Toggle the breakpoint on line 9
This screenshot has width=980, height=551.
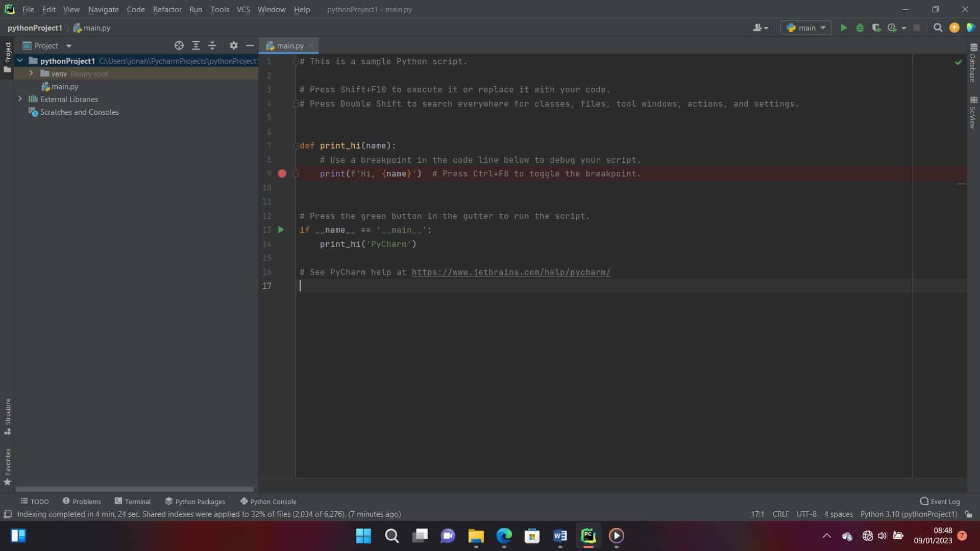(x=282, y=174)
